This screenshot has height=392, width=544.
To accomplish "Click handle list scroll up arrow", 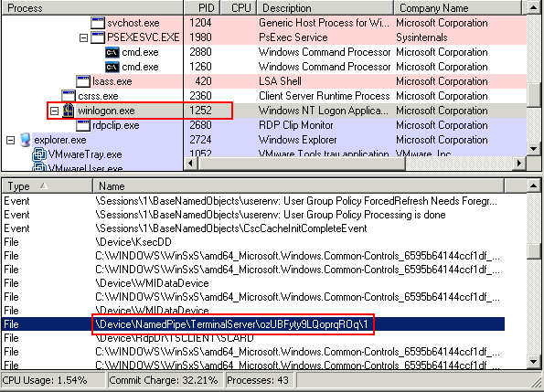I will pos(534,186).
